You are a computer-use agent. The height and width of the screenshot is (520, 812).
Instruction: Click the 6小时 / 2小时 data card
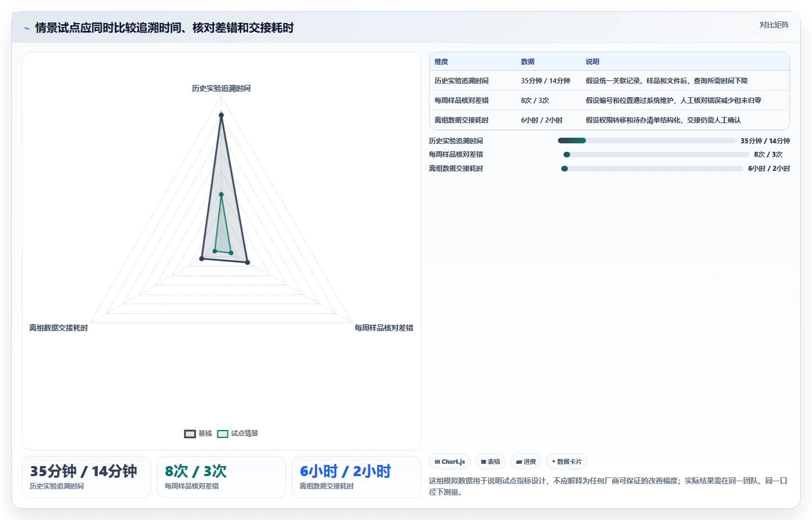[357, 477]
